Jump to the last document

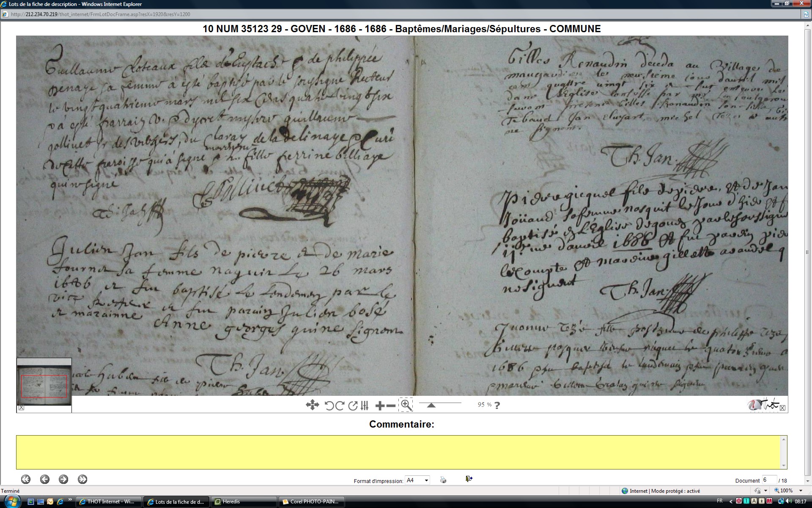(82, 479)
